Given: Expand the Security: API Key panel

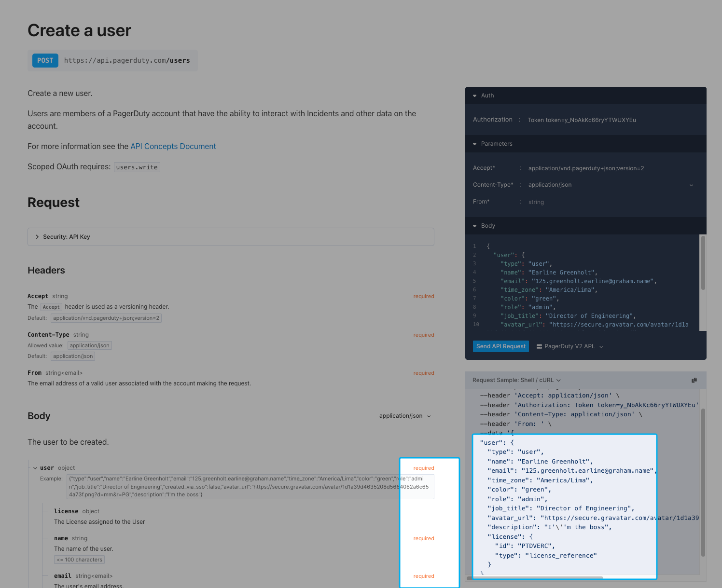Looking at the screenshot, I should click(x=231, y=237).
